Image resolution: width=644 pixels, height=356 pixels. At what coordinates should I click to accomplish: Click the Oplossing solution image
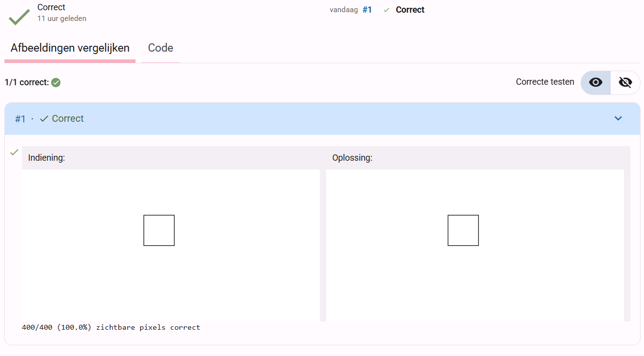point(475,245)
